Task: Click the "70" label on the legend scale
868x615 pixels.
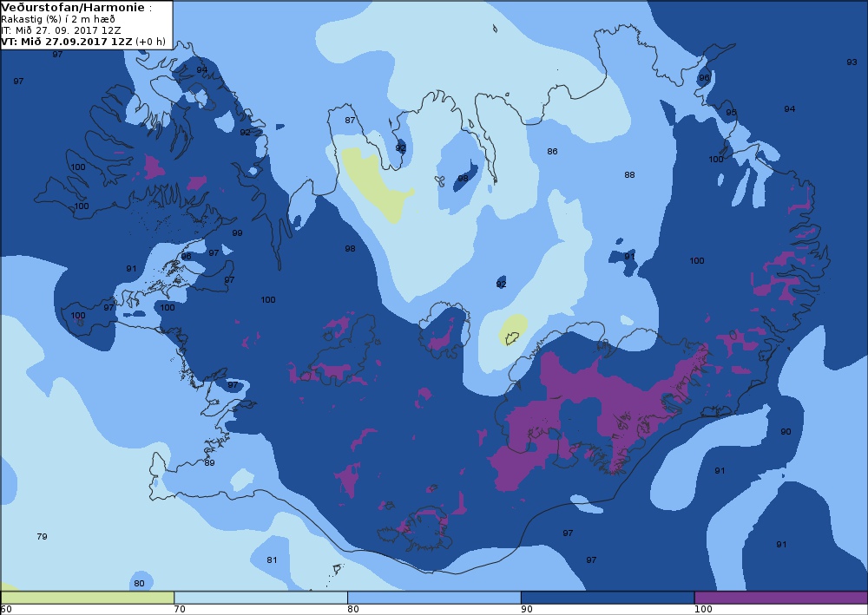Action: (180, 610)
